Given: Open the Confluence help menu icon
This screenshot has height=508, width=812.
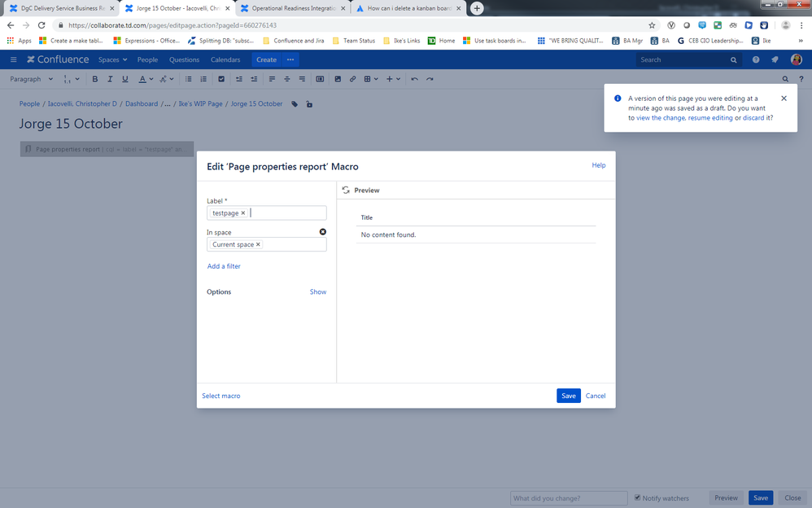Looking at the screenshot, I should (756, 59).
